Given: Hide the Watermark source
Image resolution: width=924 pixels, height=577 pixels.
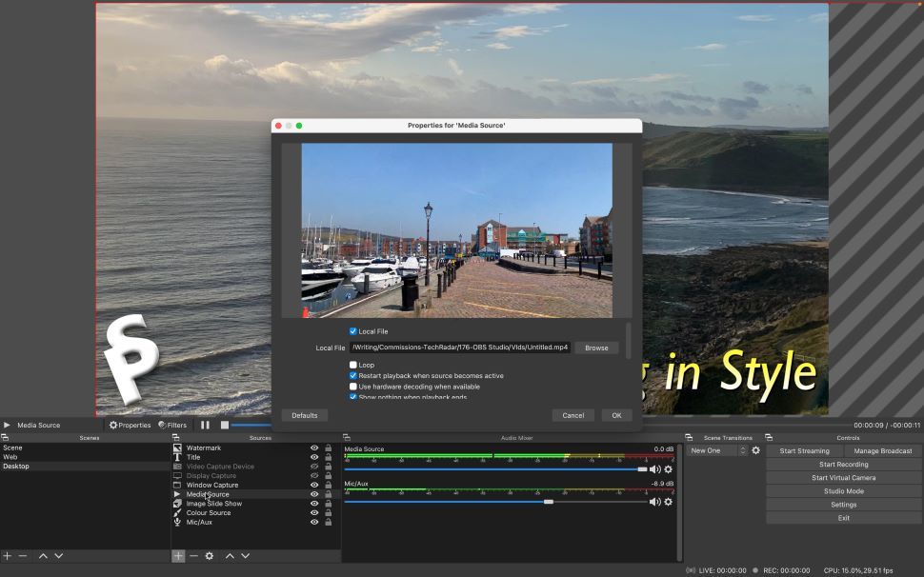Looking at the screenshot, I should (x=313, y=447).
